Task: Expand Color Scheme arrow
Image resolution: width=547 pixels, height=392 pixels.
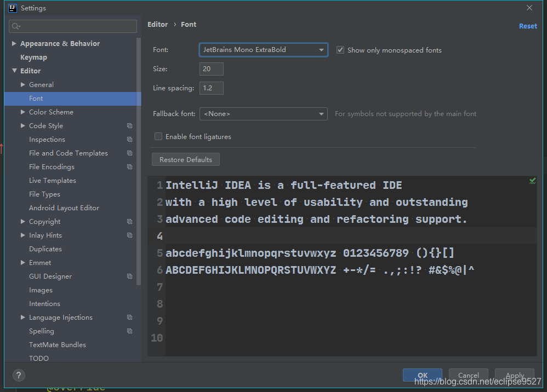Action: click(23, 112)
